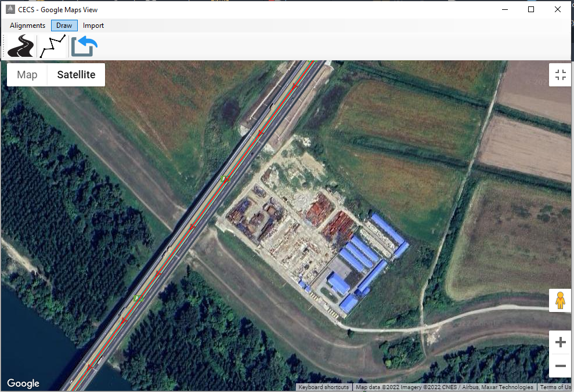
Task: Open the Alignments menu
Action: click(x=27, y=26)
